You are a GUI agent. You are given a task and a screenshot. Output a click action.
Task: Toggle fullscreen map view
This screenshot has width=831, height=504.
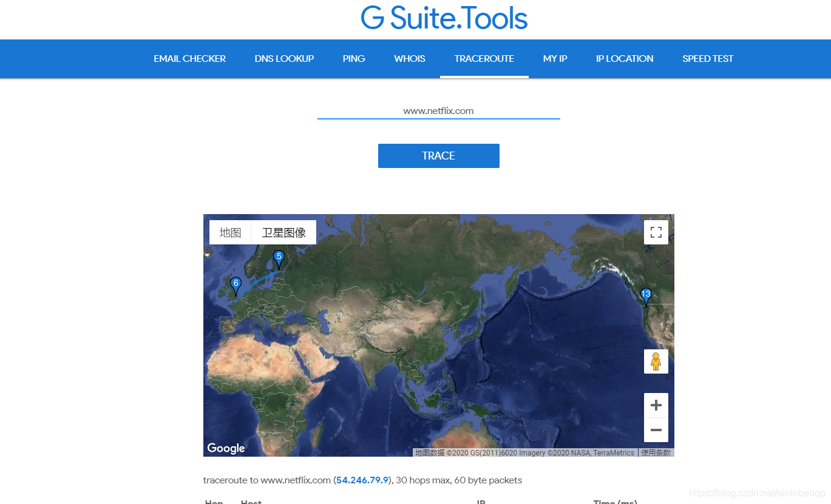pyautogui.click(x=656, y=232)
